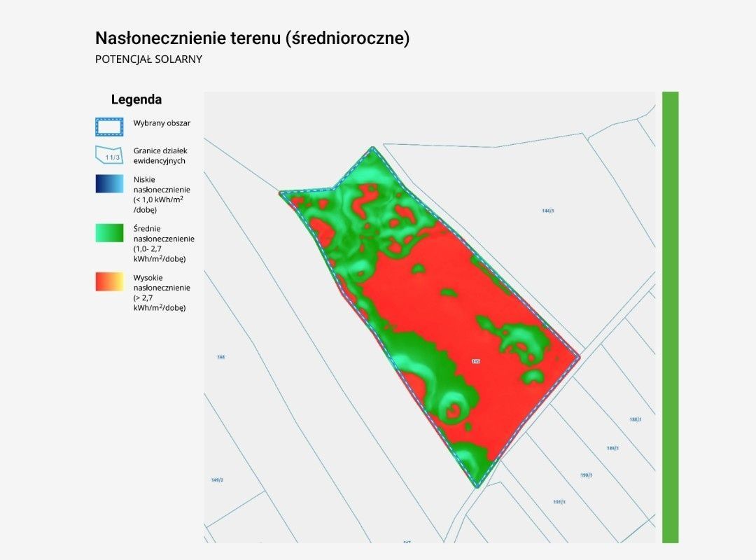Image resolution: width=756 pixels, height=560 pixels.
Task: Click the green vertical bar beside the map
Action: 670,317
